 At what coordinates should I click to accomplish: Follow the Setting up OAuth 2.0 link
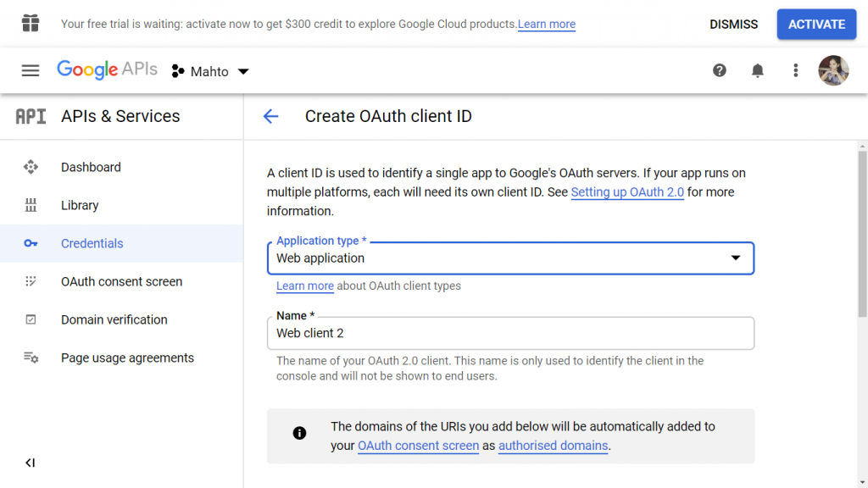click(627, 192)
